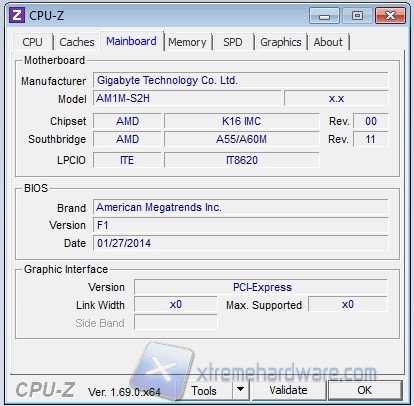Click the Southbridge vendor AMD field
414x406 pixels.
(127, 139)
